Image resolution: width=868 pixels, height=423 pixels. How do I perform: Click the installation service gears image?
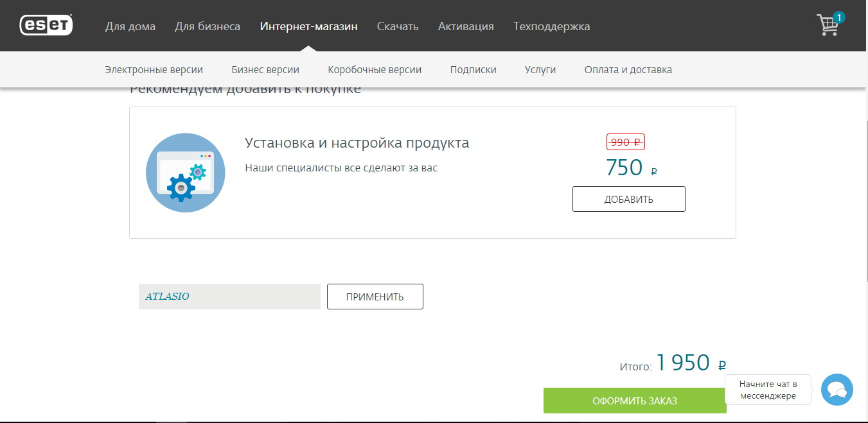click(186, 173)
